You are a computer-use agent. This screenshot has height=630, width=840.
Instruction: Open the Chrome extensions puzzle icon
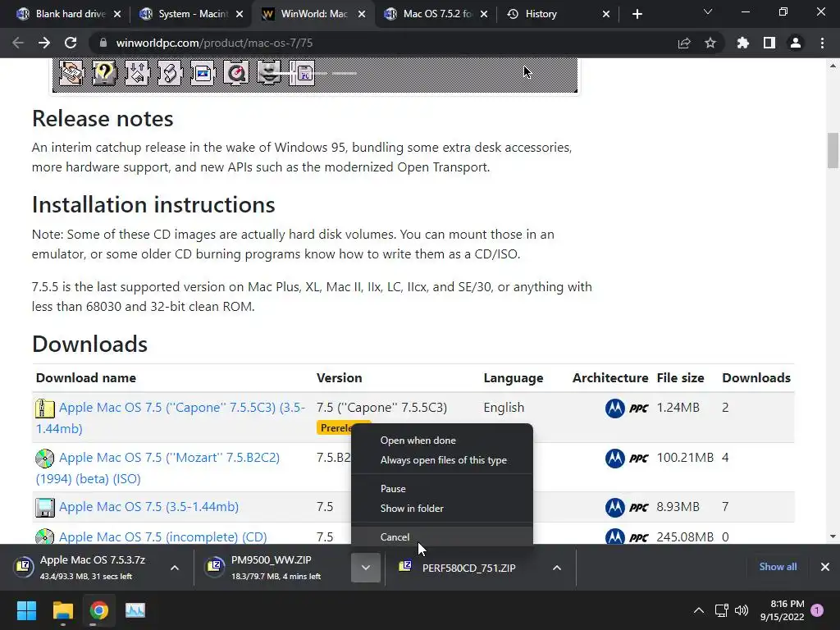tap(743, 43)
